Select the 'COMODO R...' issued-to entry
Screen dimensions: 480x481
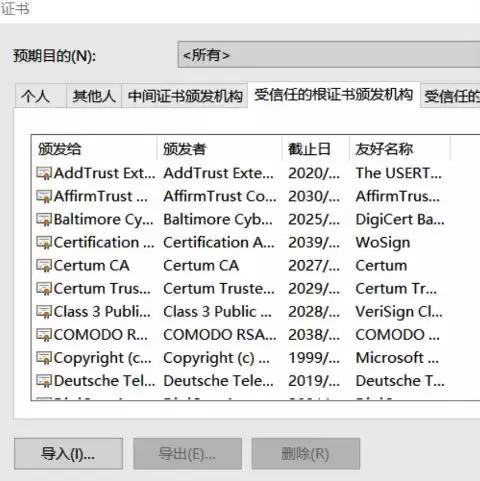point(101,334)
